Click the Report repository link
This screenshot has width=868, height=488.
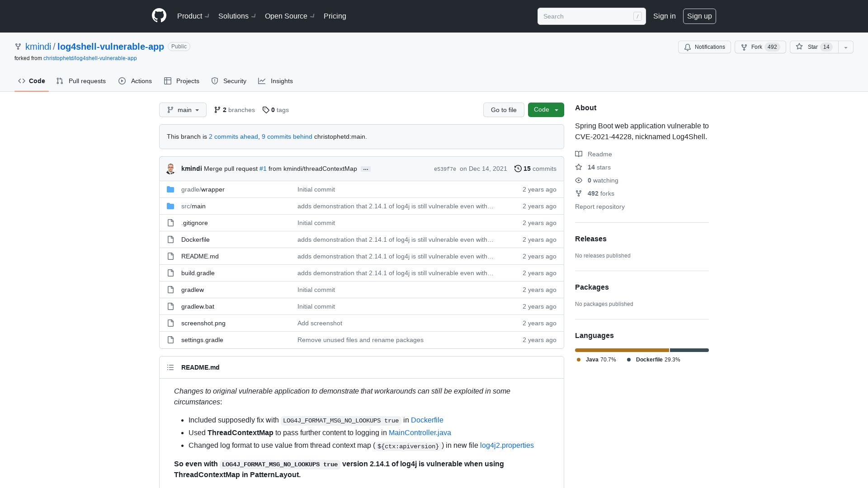point(600,206)
